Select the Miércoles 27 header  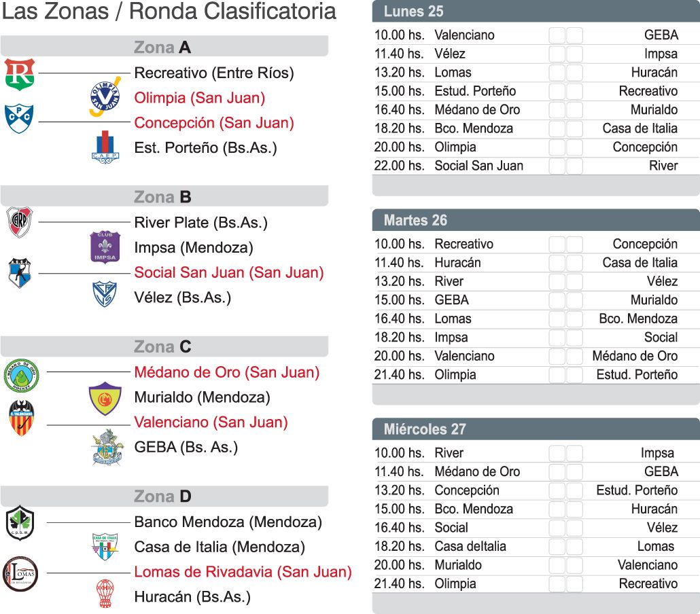coord(536,429)
